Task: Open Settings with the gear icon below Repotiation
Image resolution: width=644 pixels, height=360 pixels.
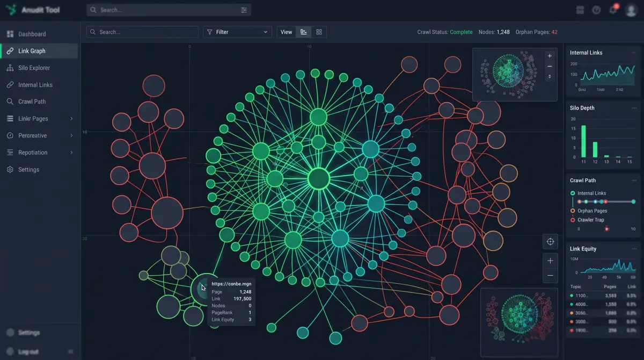Action: tap(10, 169)
